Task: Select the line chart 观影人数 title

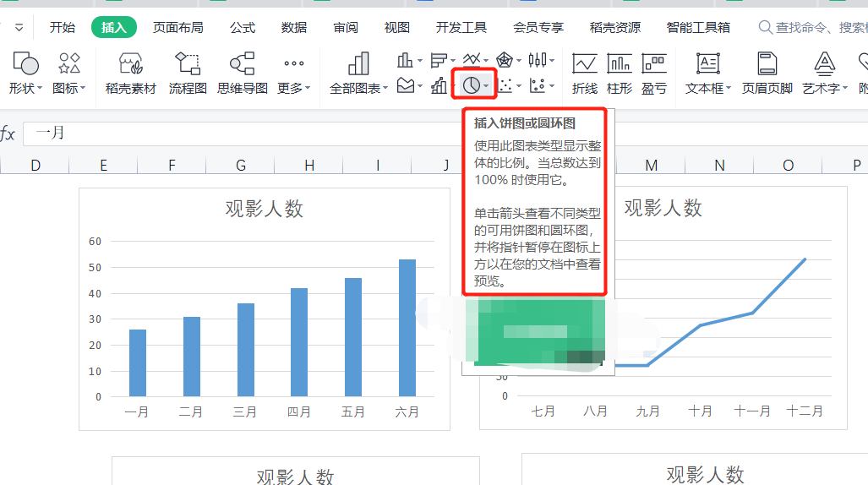Action: pos(663,208)
